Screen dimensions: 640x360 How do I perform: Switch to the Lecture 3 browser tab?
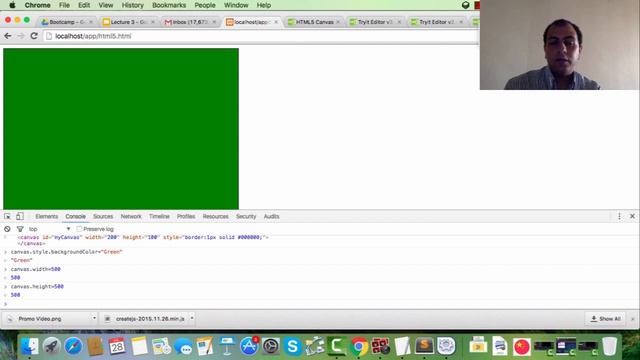point(129,22)
